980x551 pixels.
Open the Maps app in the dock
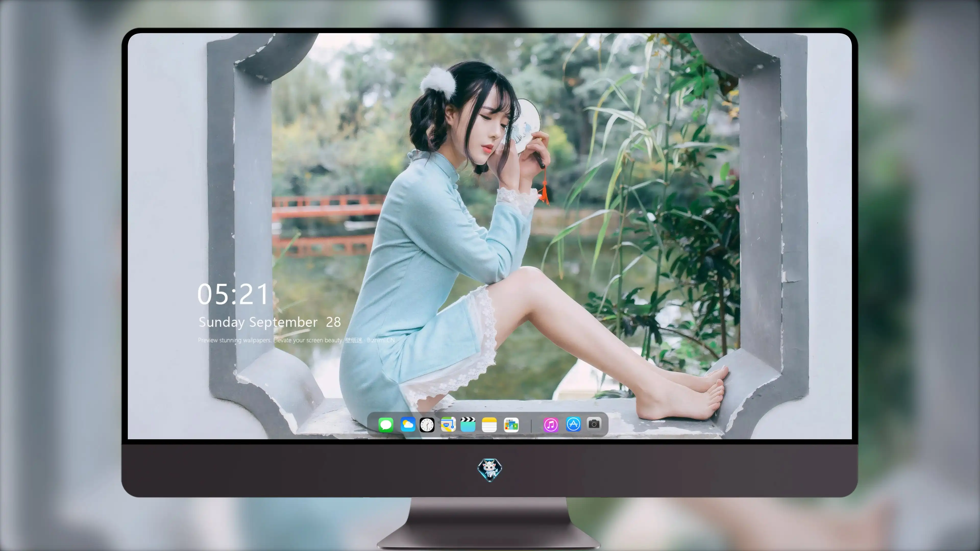click(x=448, y=424)
